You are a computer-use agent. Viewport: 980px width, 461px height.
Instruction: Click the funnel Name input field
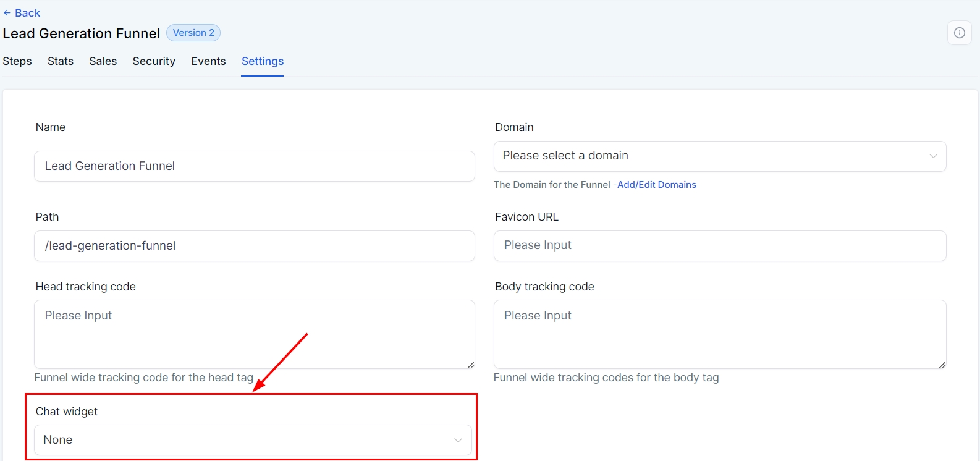(254, 166)
